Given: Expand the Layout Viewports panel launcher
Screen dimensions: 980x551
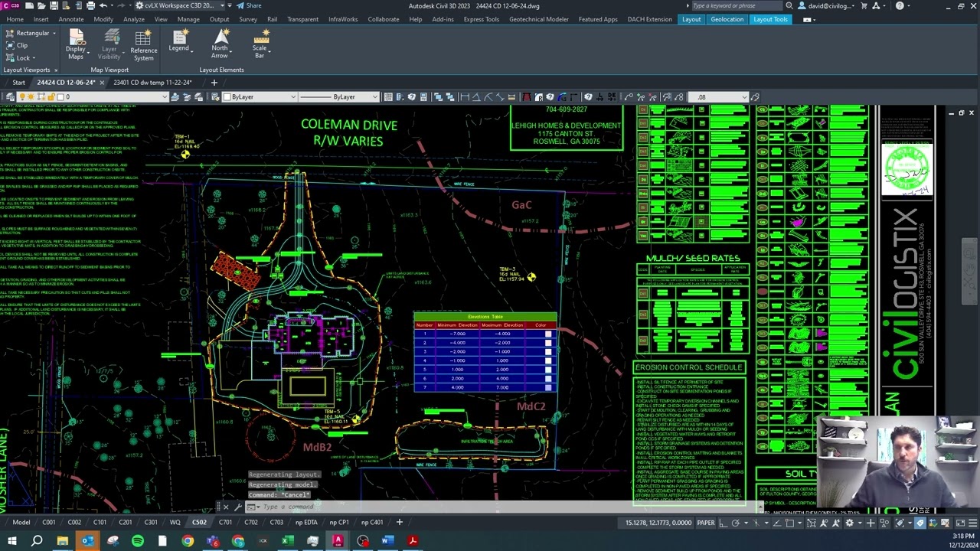Looking at the screenshot, I should (55, 70).
